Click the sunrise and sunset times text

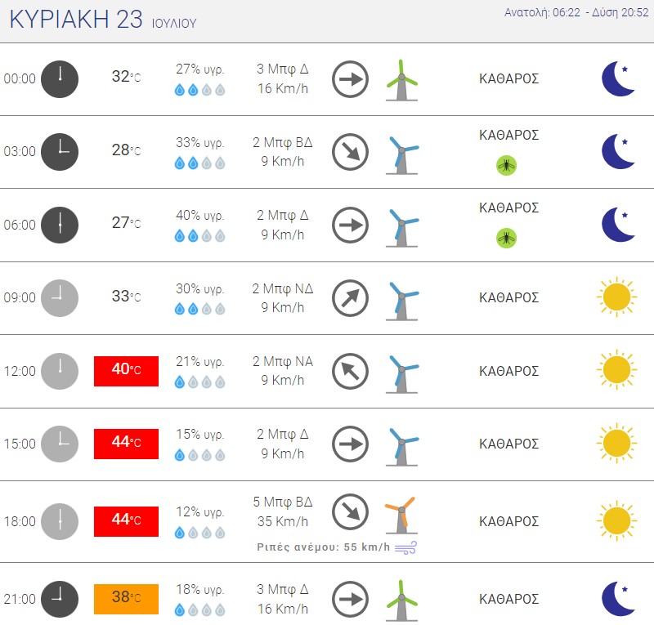click(x=576, y=12)
